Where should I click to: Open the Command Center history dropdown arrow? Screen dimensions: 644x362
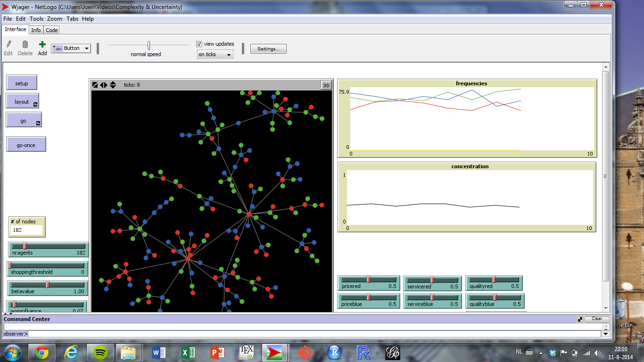pyautogui.click(x=605, y=334)
